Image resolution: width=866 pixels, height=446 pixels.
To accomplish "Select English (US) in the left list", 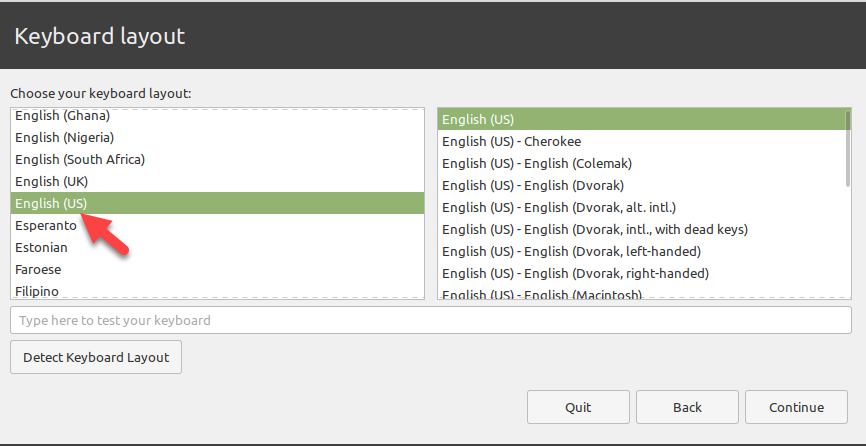I will [x=51, y=203].
